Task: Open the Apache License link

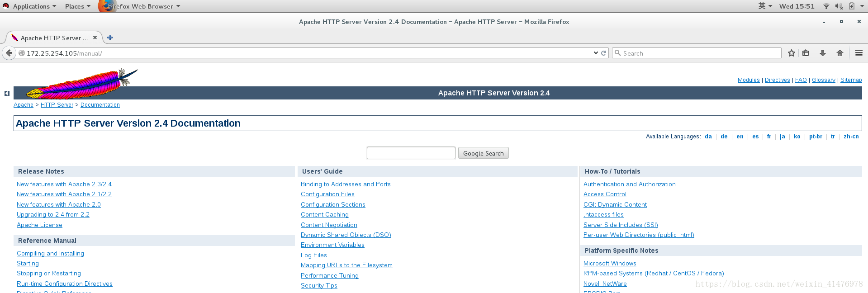Action: click(39, 225)
